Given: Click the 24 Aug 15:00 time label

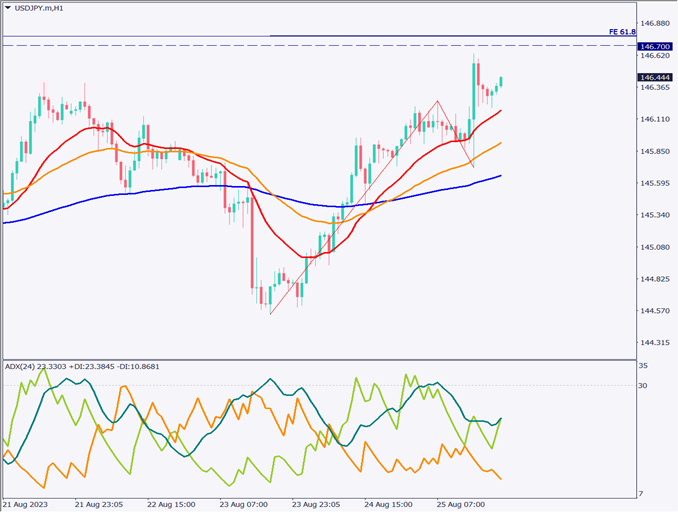Looking at the screenshot, I should [x=387, y=505].
